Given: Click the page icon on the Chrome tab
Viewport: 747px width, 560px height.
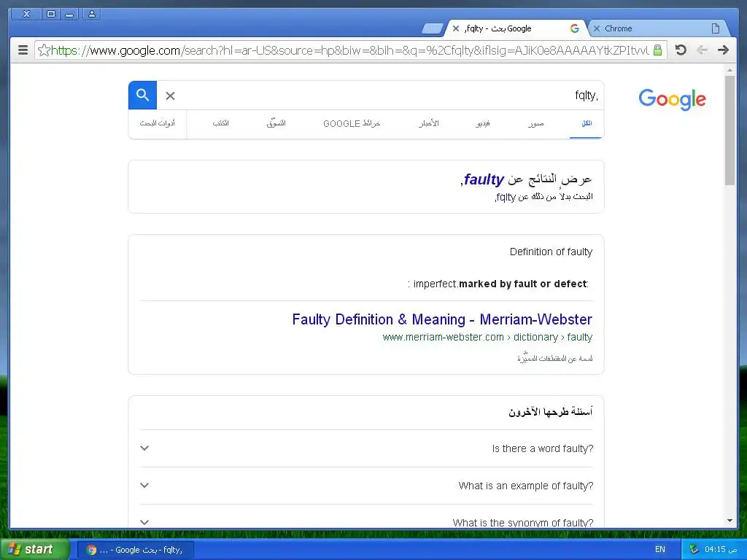Looking at the screenshot, I should pos(715,28).
